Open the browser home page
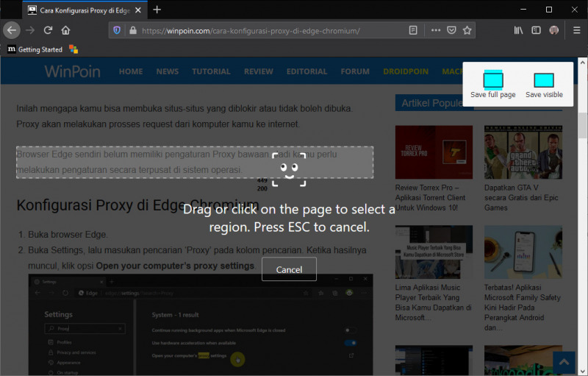588x376 pixels. click(x=65, y=30)
